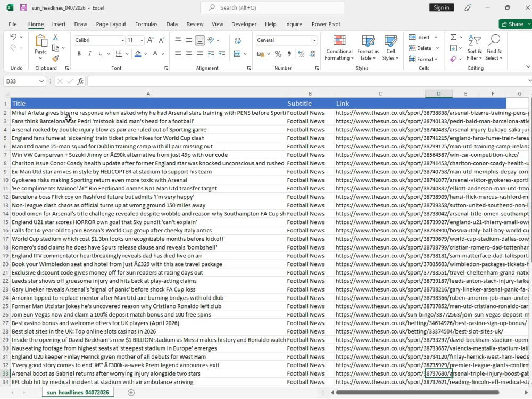Toggle Top Align vertical alignment
532x399 pixels.
click(x=178, y=40)
